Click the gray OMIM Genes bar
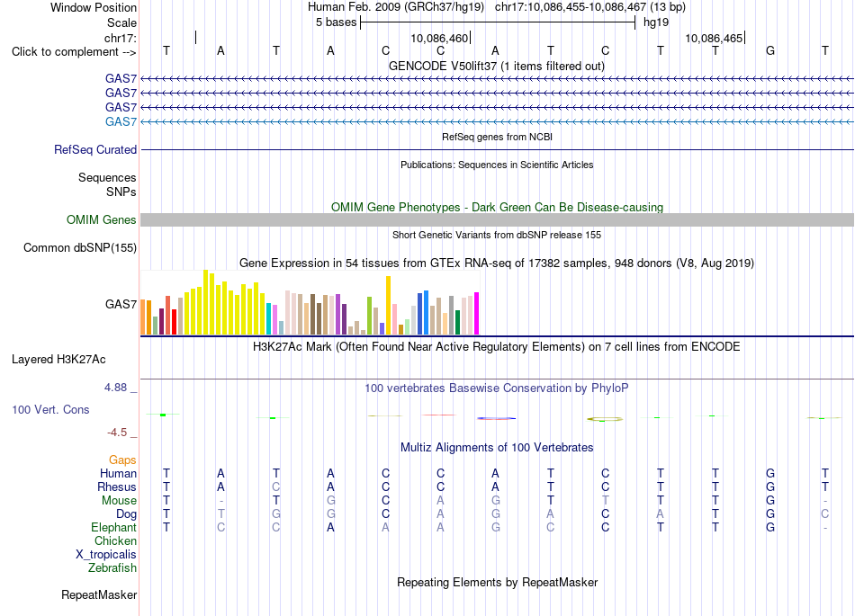 pyautogui.click(x=497, y=219)
